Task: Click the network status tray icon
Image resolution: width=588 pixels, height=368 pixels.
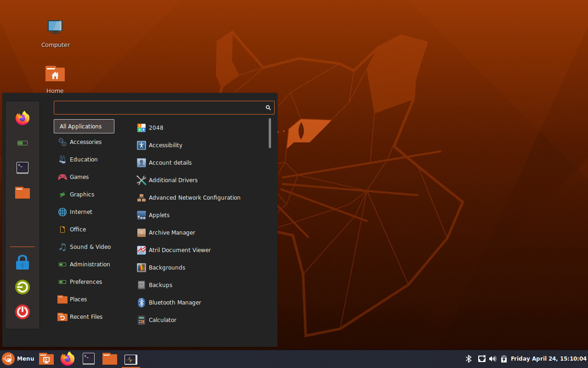Action: pos(481,358)
